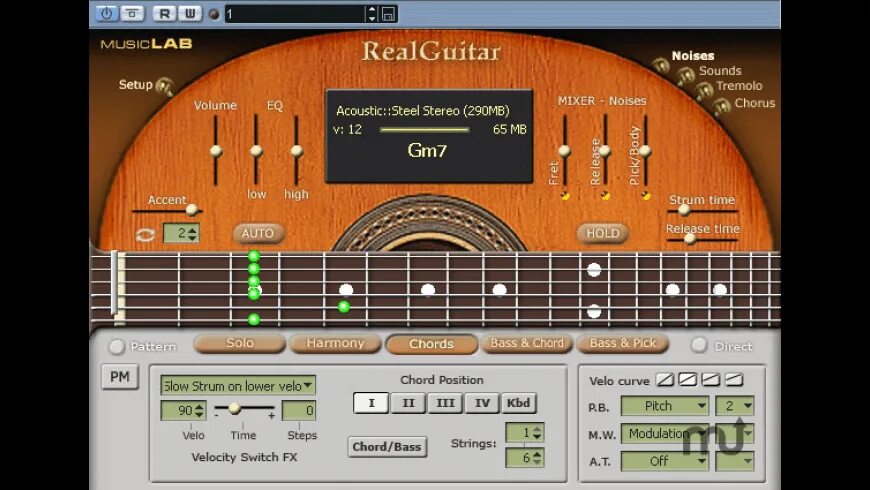
Task: Open the empty A.T. value dropdown
Action: [x=735, y=461]
